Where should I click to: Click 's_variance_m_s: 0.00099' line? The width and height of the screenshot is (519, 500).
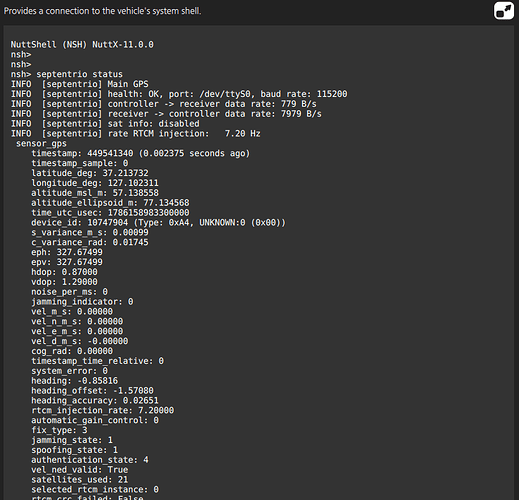(90, 232)
